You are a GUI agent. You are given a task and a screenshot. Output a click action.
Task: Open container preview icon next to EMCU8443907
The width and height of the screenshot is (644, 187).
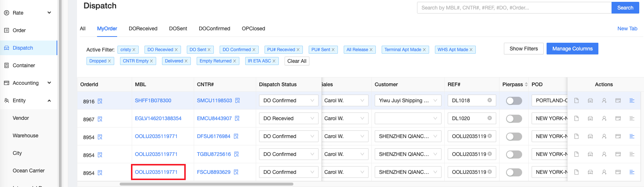[237, 118]
